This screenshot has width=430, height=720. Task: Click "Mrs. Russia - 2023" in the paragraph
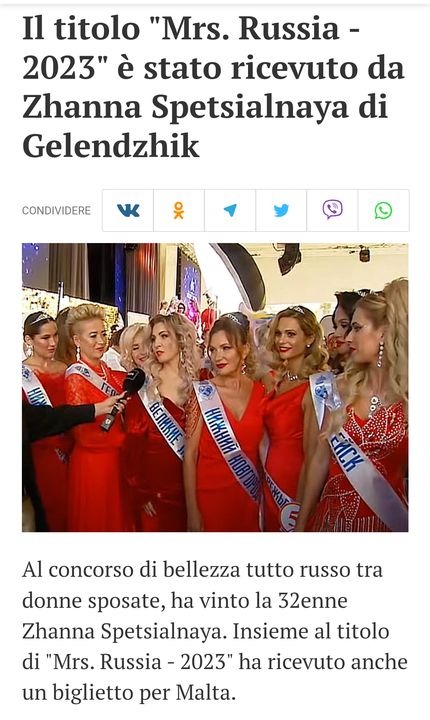pyautogui.click(x=140, y=662)
